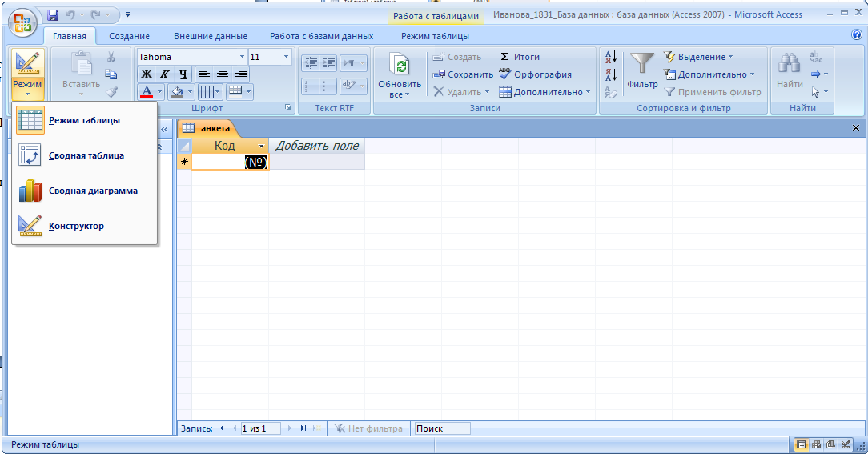Select Режим таблицы menu item

tap(85, 120)
